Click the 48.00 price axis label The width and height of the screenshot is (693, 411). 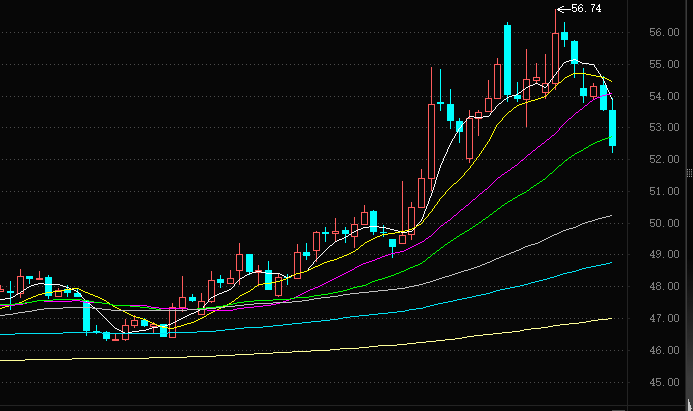pyautogui.click(x=664, y=286)
